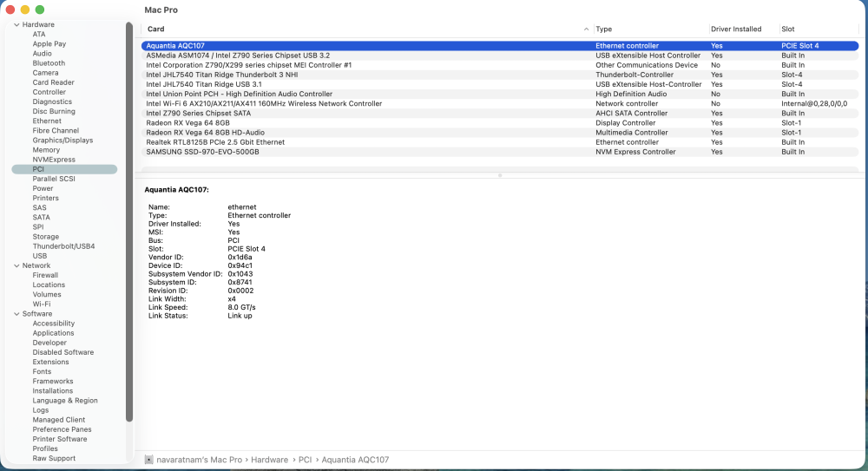This screenshot has height=471, width=868.
Task: Collapse the Software section
Action: pyautogui.click(x=16, y=314)
